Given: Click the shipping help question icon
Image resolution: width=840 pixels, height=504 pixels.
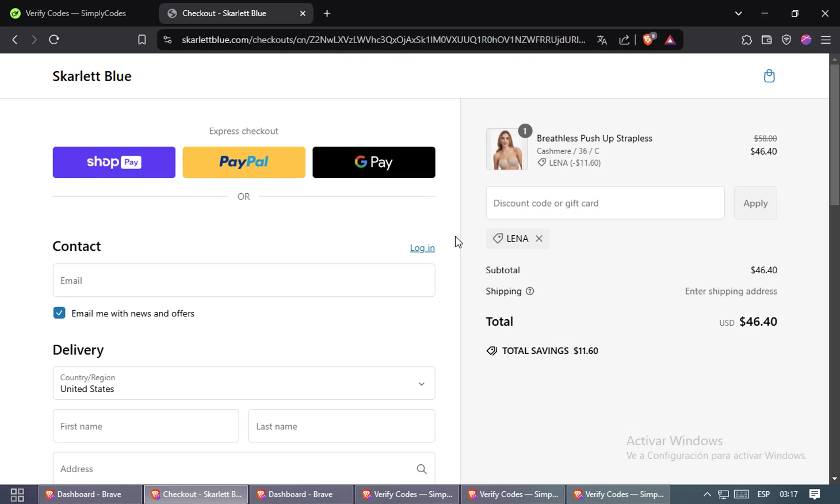Looking at the screenshot, I should tap(530, 291).
